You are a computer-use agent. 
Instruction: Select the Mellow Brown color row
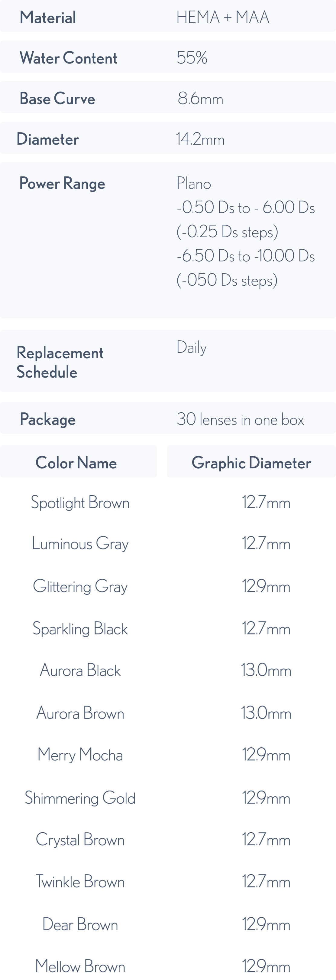(x=80, y=967)
